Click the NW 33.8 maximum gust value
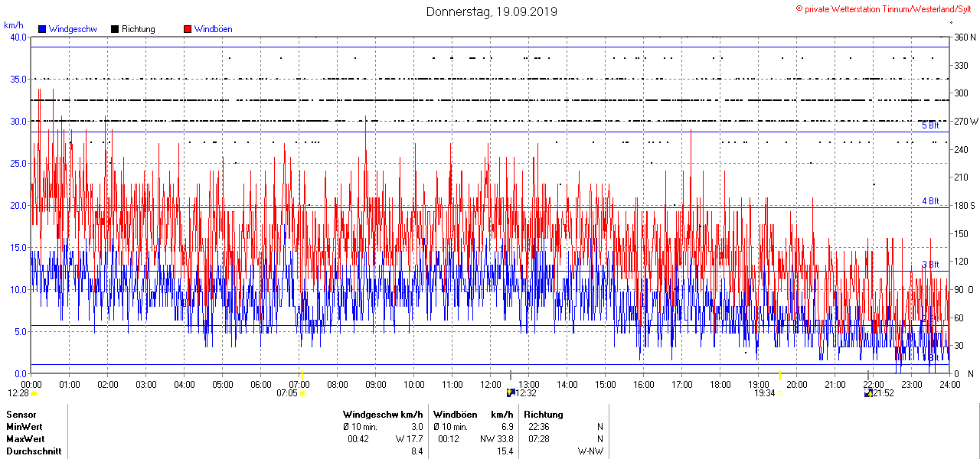Image resolution: width=980 pixels, height=459 pixels. (497, 439)
